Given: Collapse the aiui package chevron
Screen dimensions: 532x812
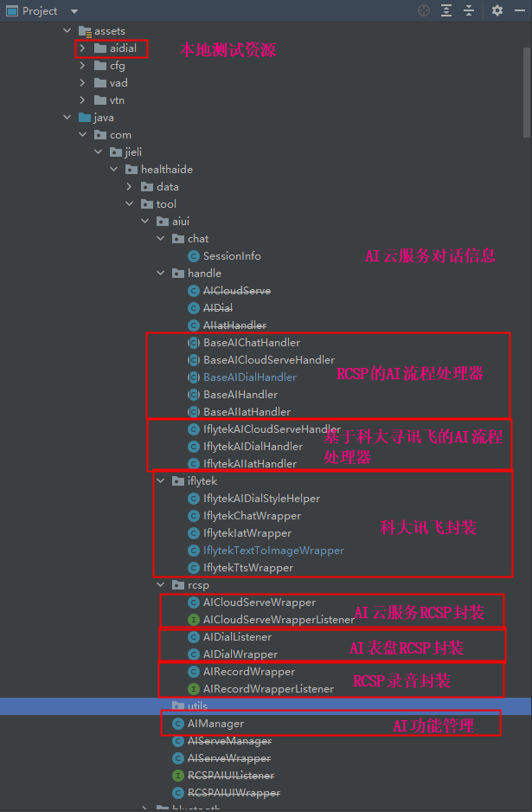Looking at the screenshot, I should point(145,221).
